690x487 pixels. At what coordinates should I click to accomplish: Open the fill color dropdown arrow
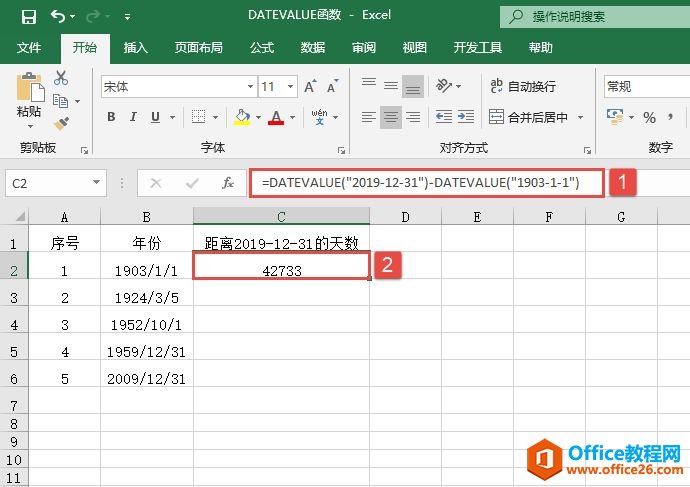pyautogui.click(x=258, y=117)
